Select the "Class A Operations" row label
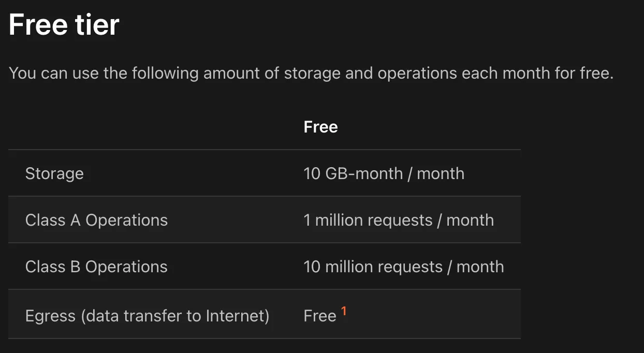Viewport: 644px width, 353px height. (x=96, y=220)
